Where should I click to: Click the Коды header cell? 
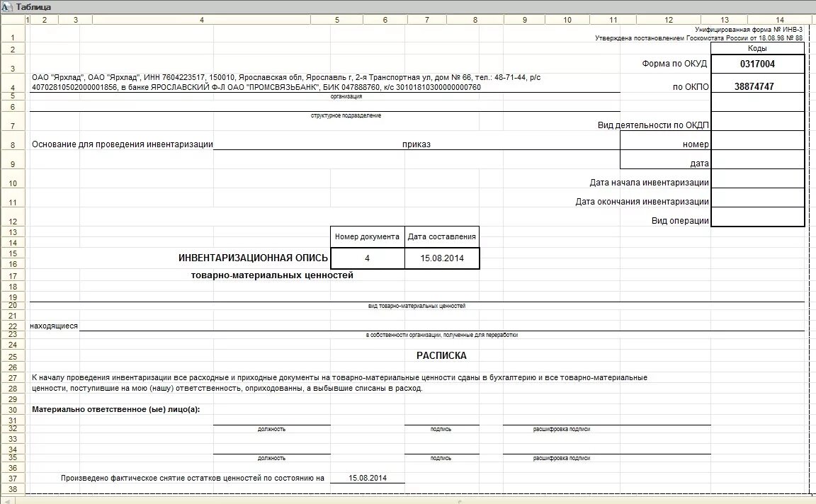tap(757, 48)
